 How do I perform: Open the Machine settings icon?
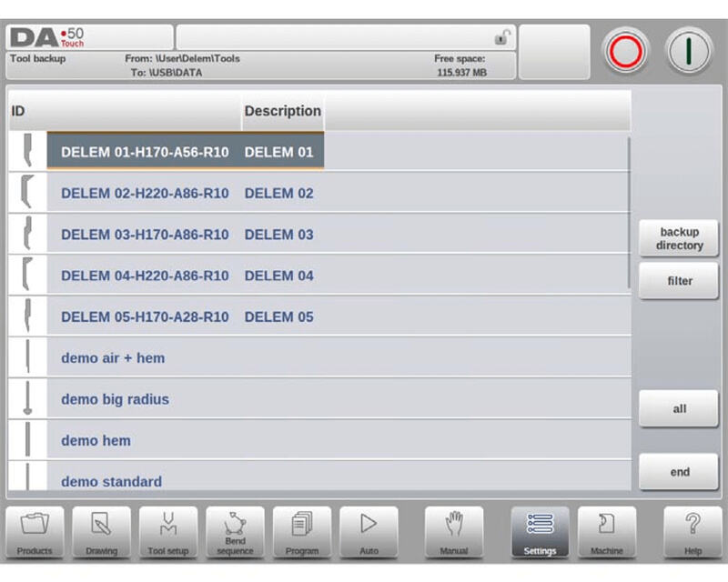607,532
